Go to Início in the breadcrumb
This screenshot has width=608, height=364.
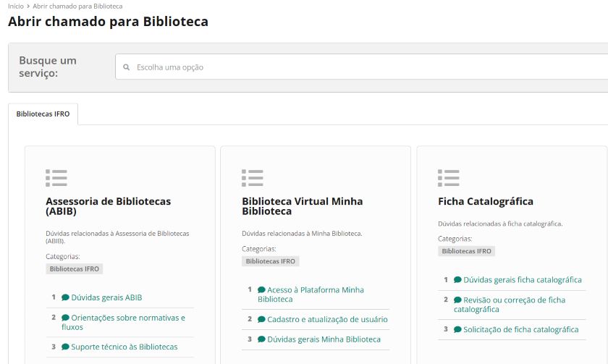point(15,6)
